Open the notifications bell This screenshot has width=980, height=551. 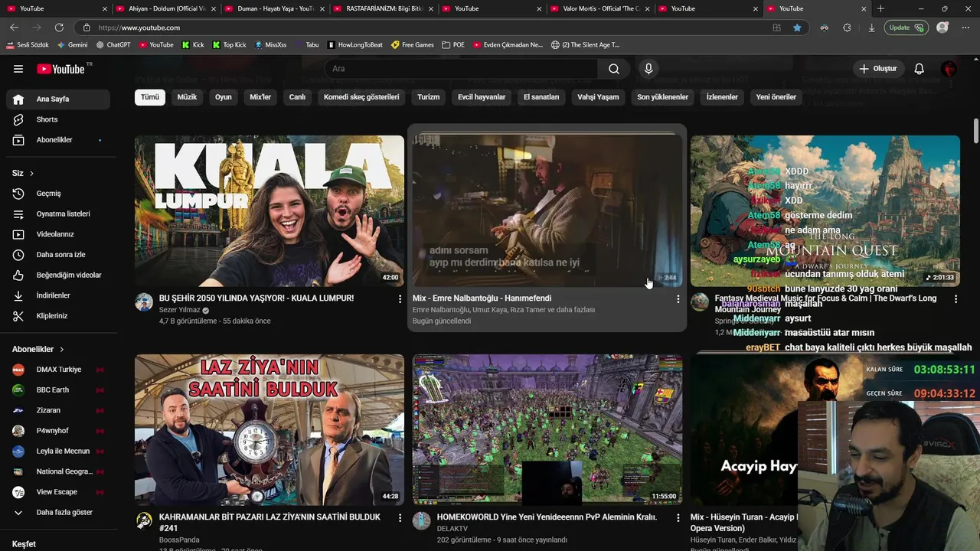(919, 69)
